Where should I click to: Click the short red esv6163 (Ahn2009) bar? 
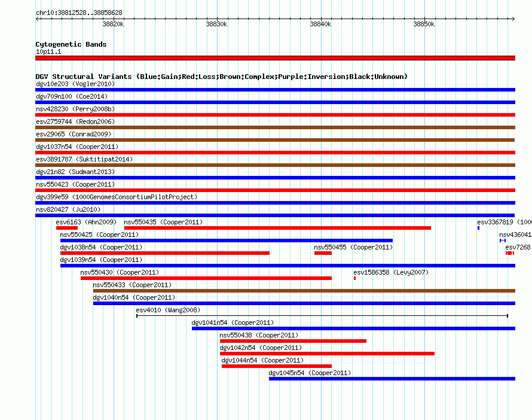pyautogui.click(x=67, y=228)
